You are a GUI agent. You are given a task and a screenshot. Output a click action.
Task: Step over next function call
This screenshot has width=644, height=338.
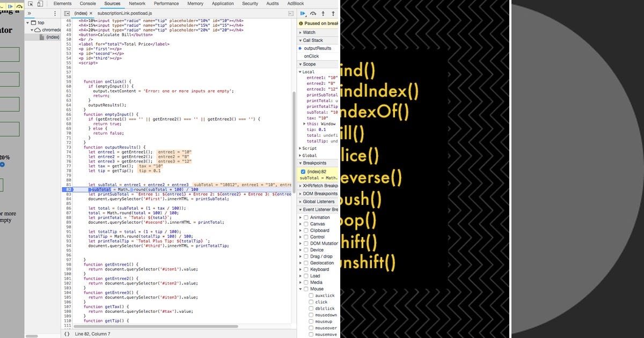click(313, 13)
